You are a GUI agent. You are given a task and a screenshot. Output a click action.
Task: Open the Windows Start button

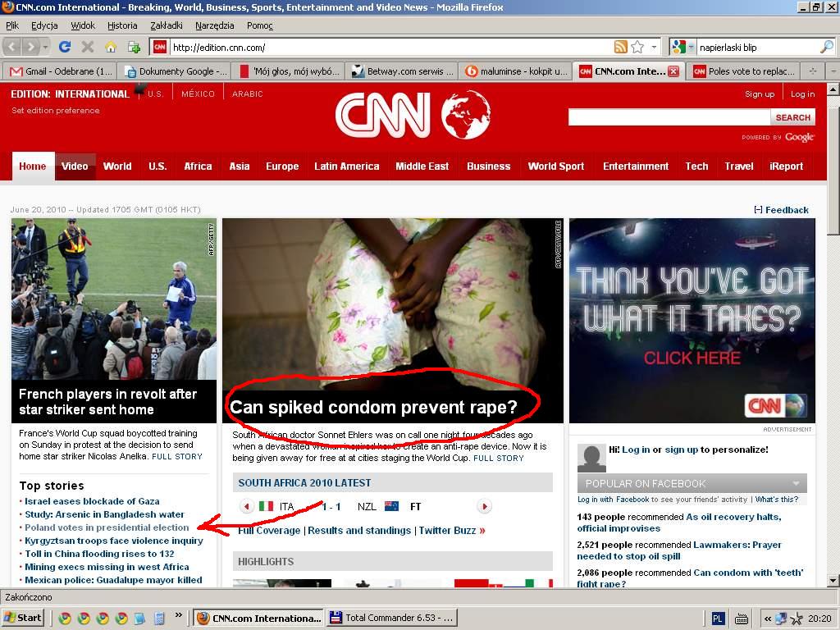click(x=22, y=619)
